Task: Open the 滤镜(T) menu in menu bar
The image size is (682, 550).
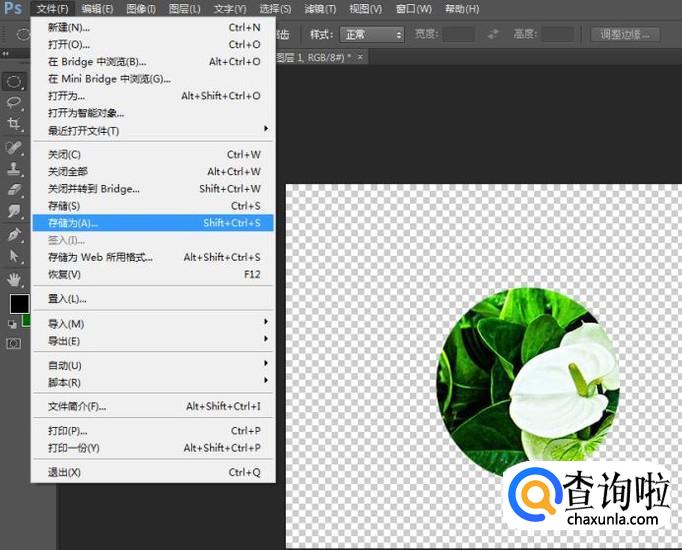Action: [x=319, y=9]
